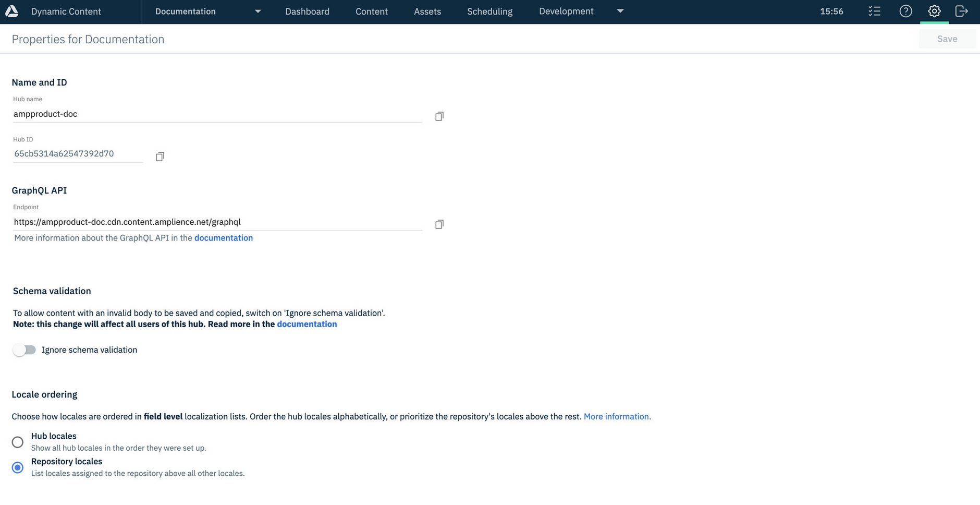Click the Hub ID field

pyautogui.click(x=78, y=154)
